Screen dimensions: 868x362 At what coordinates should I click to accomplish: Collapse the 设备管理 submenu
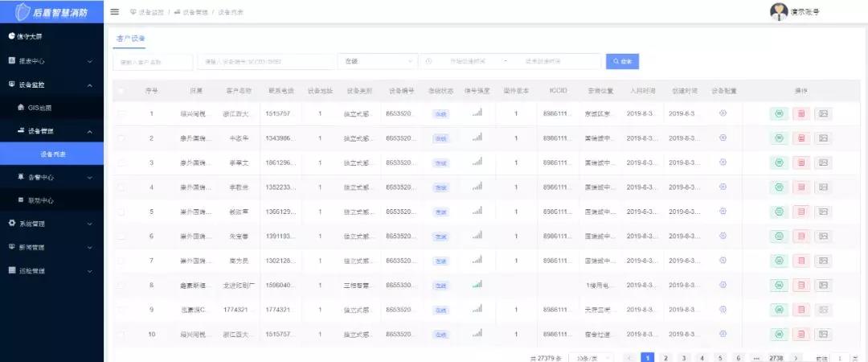coord(51,131)
